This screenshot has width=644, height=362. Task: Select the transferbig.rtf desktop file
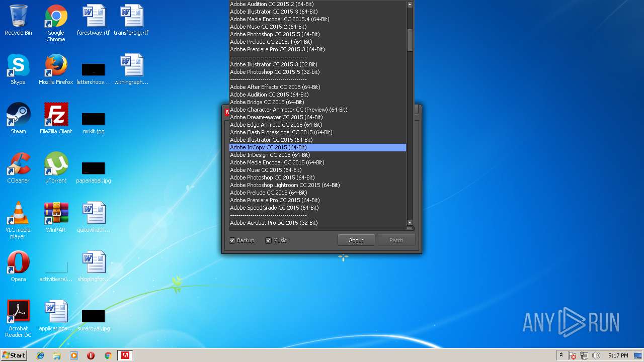131,20
